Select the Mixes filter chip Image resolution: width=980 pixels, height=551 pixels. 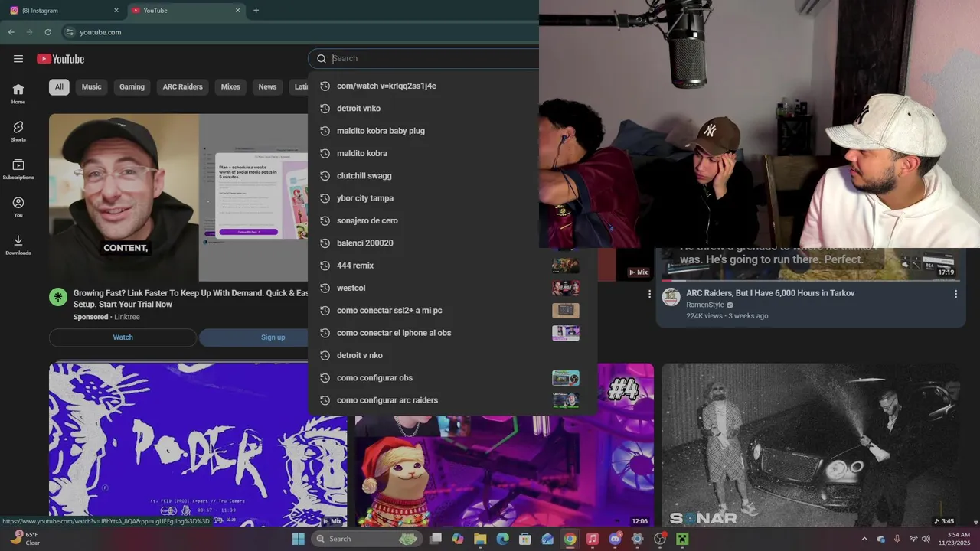pyautogui.click(x=230, y=86)
